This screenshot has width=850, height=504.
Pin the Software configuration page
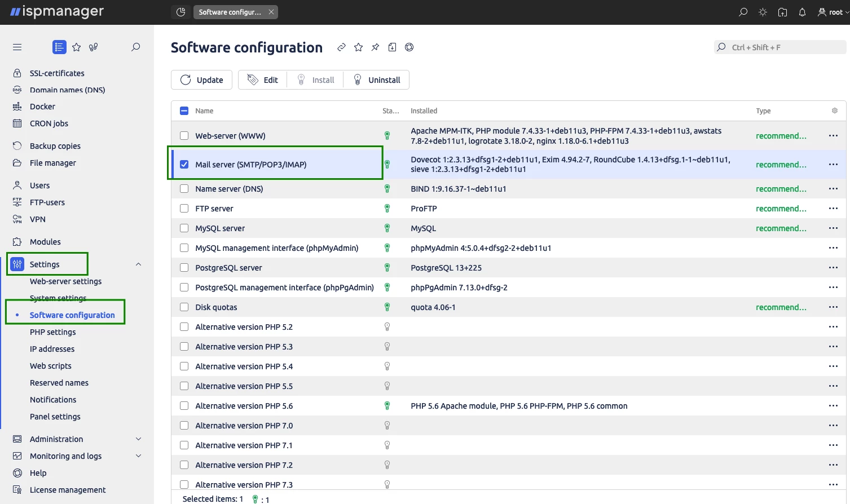tap(375, 47)
